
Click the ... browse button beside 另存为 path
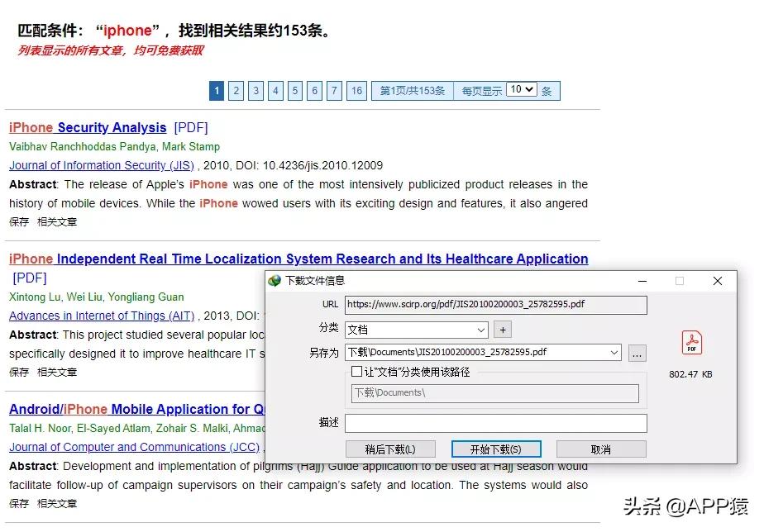(x=637, y=352)
